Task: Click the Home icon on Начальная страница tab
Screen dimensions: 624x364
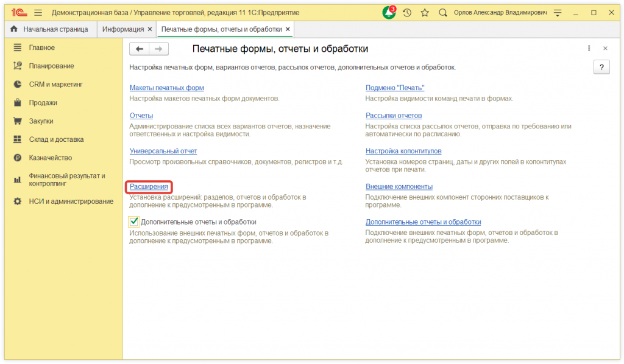Action: pos(14,29)
